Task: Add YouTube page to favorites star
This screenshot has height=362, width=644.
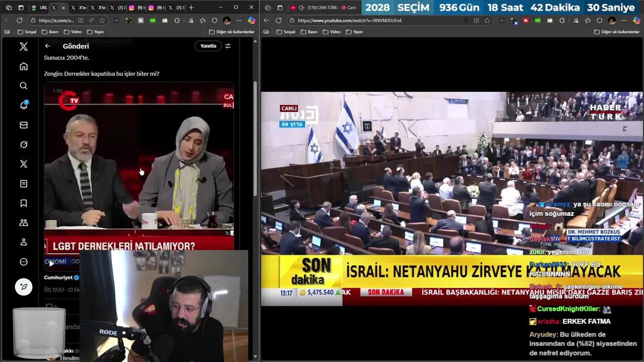Action: click(487, 21)
